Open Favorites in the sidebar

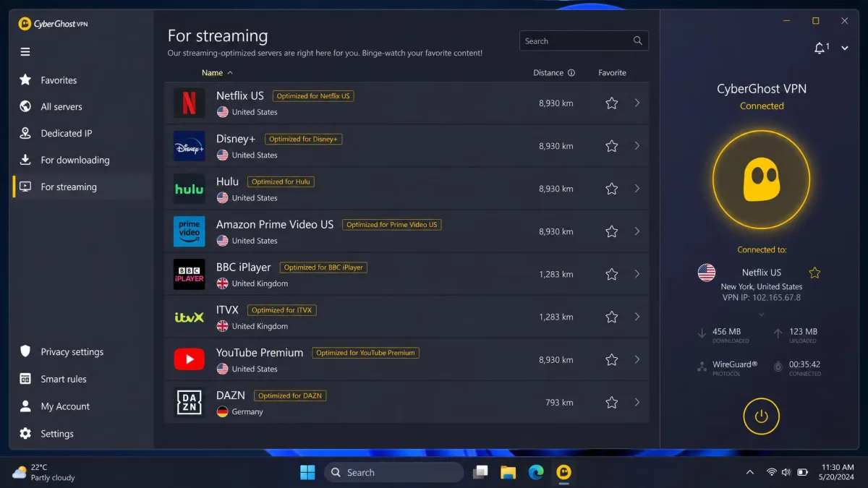point(81,80)
